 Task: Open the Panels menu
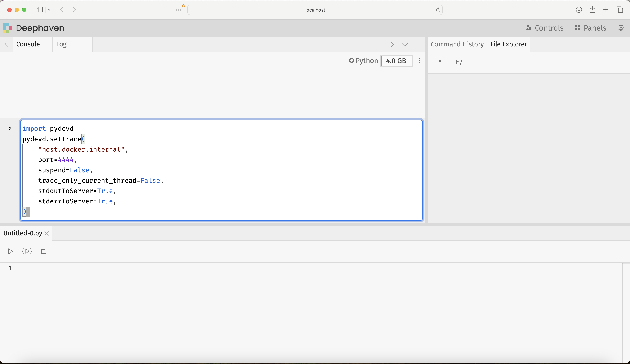coord(590,28)
